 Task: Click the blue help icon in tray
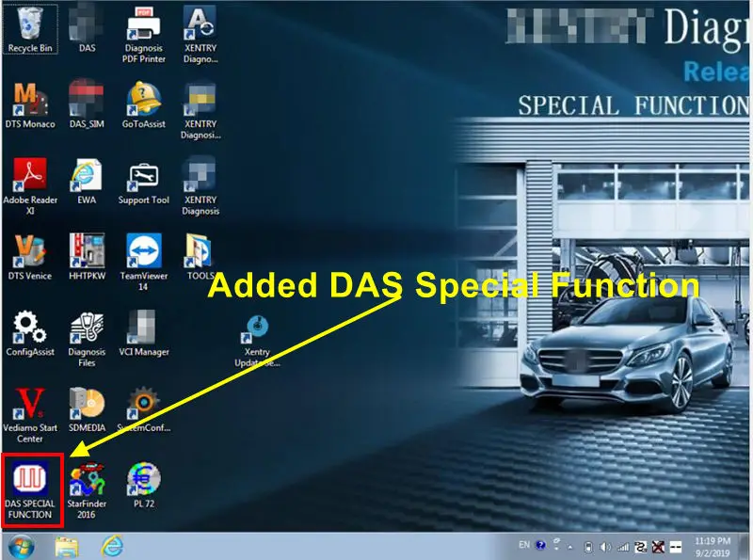coord(540,545)
